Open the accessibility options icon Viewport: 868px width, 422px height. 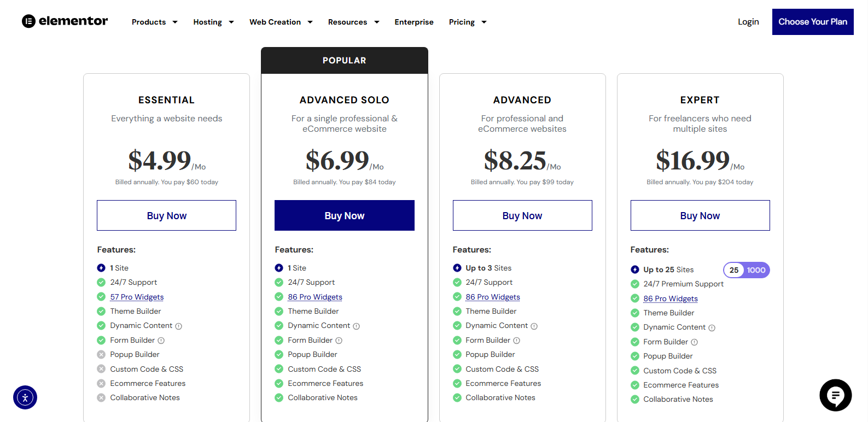coord(25,397)
